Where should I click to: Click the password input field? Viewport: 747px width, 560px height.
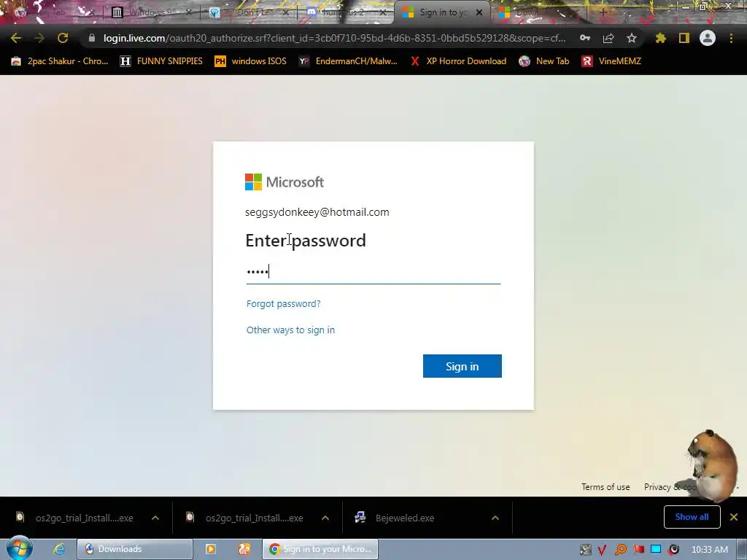[x=373, y=271]
